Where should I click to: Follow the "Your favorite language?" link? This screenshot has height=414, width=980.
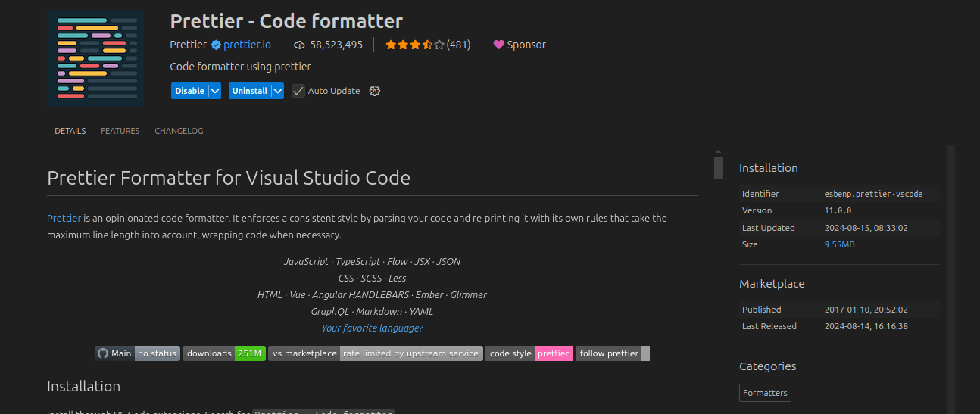point(372,328)
